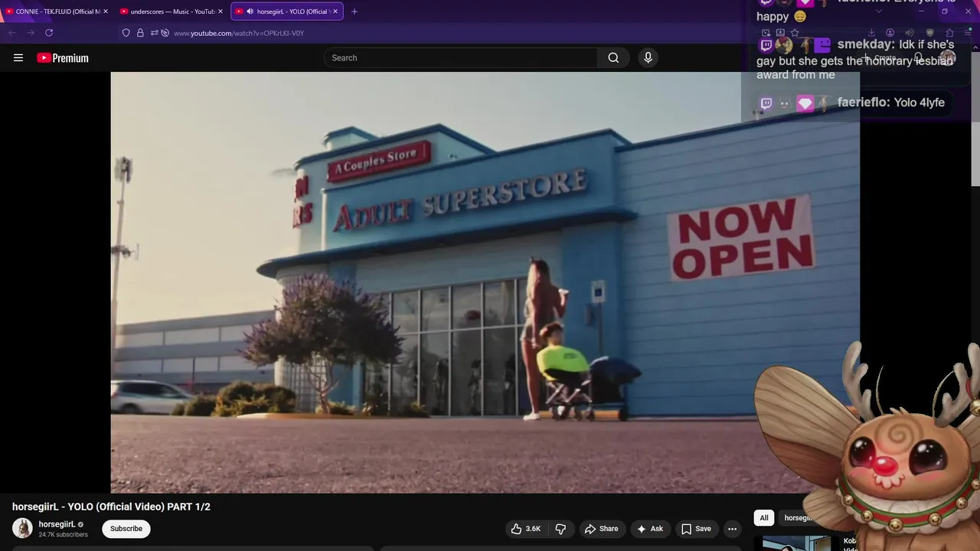Open the YouTube account avatar menu
Image resolution: width=980 pixels, height=551 pixels.
point(948,58)
